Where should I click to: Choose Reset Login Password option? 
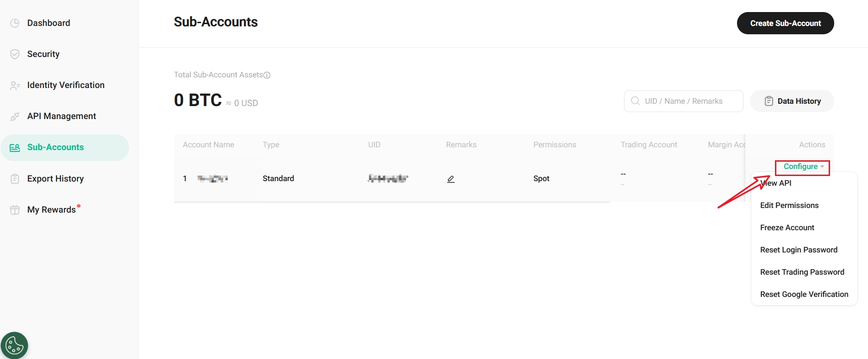pyautogui.click(x=799, y=250)
